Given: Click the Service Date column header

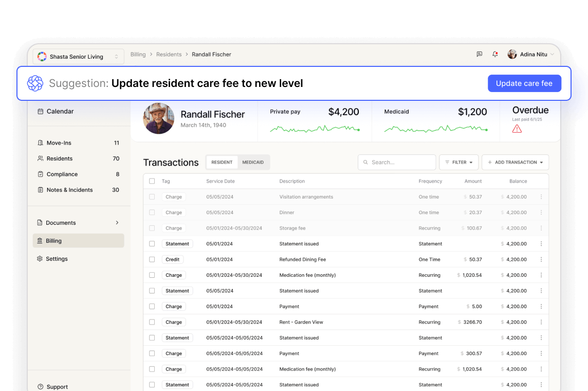Looking at the screenshot, I should pos(220,181).
